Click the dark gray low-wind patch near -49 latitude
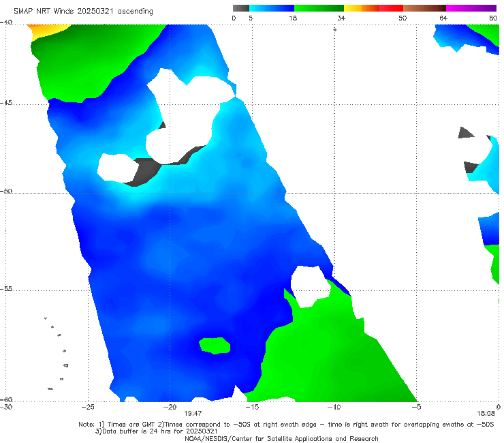 click(144, 171)
